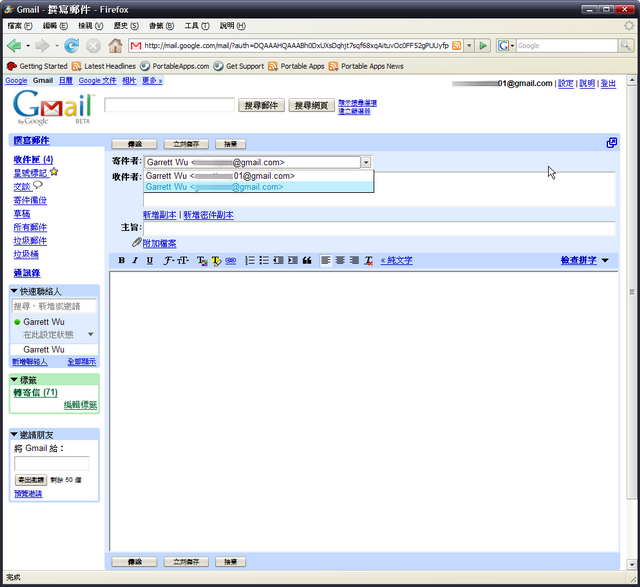Click the 搜尋郵件 search mail button
Screen dimensions: 640x587
click(x=261, y=105)
